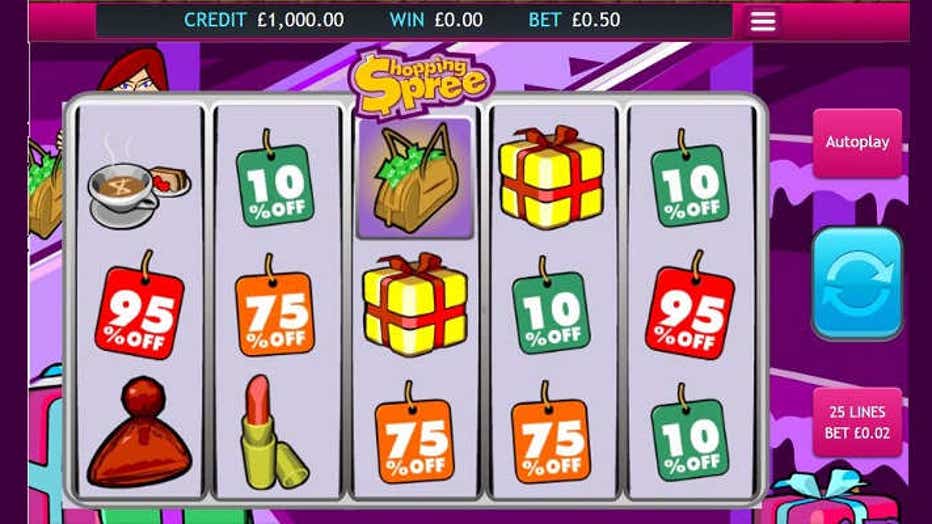Click the coffee cup symbol

point(139,189)
